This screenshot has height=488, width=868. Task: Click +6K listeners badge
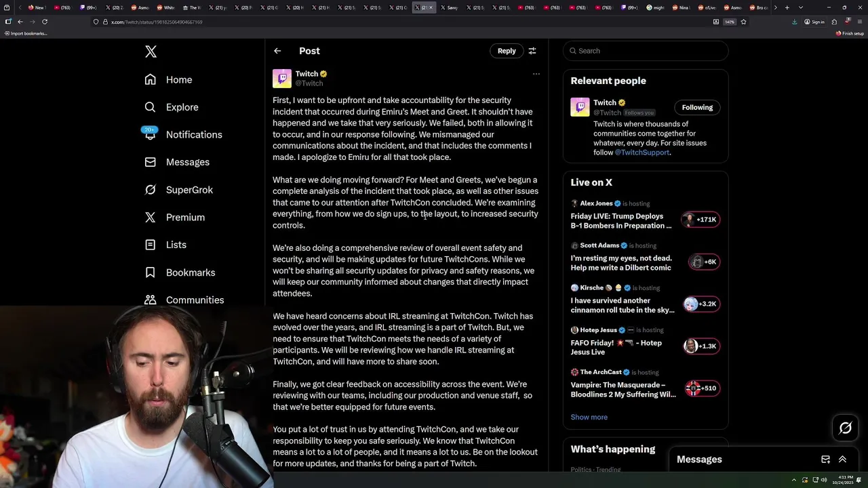[x=703, y=262]
